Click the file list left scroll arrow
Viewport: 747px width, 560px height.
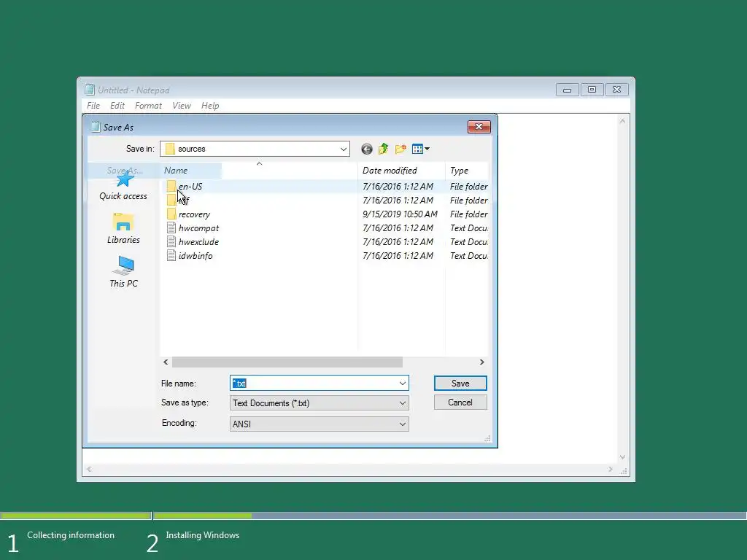pos(166,362)
